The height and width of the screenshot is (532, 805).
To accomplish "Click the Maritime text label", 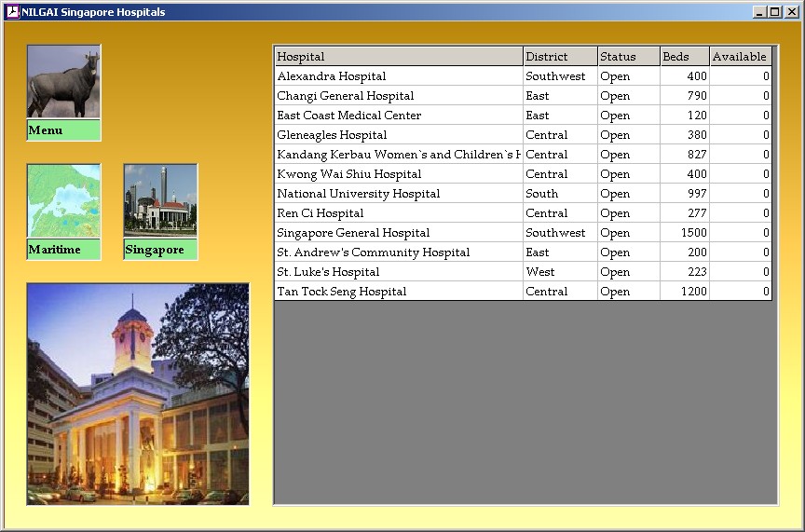I will click(63, 250).
